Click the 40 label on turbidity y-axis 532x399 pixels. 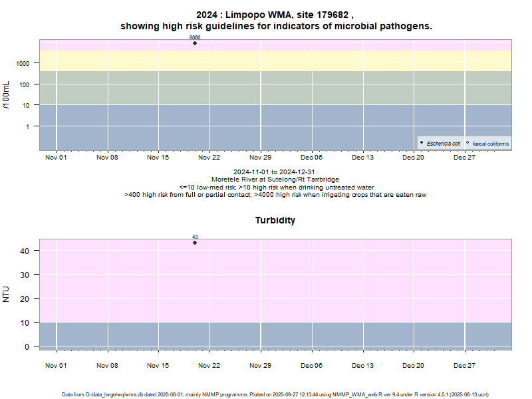click(x=25, y=251)
